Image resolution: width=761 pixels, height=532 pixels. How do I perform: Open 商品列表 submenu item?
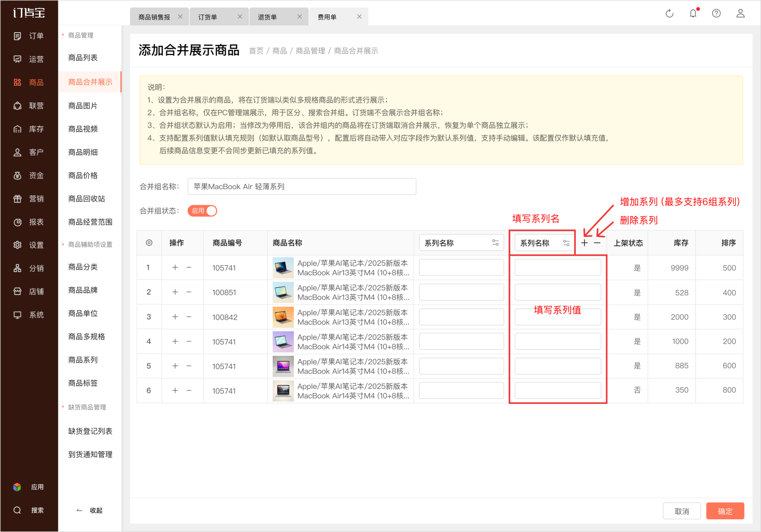tap(83, 58)
